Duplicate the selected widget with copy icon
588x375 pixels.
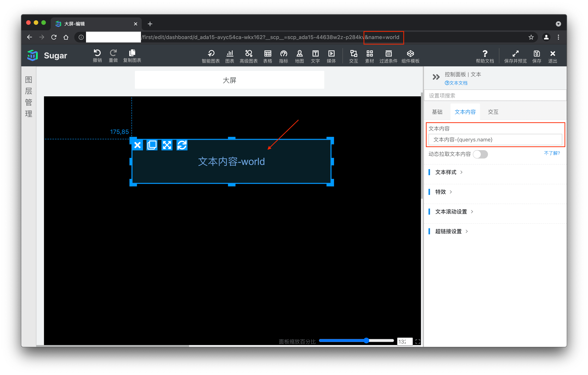click(152, 145)
